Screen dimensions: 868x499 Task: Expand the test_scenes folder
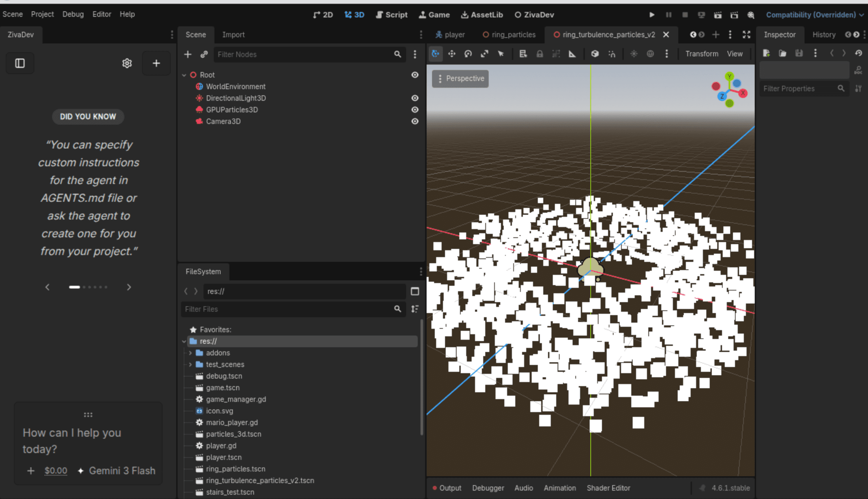pos(190,364)
